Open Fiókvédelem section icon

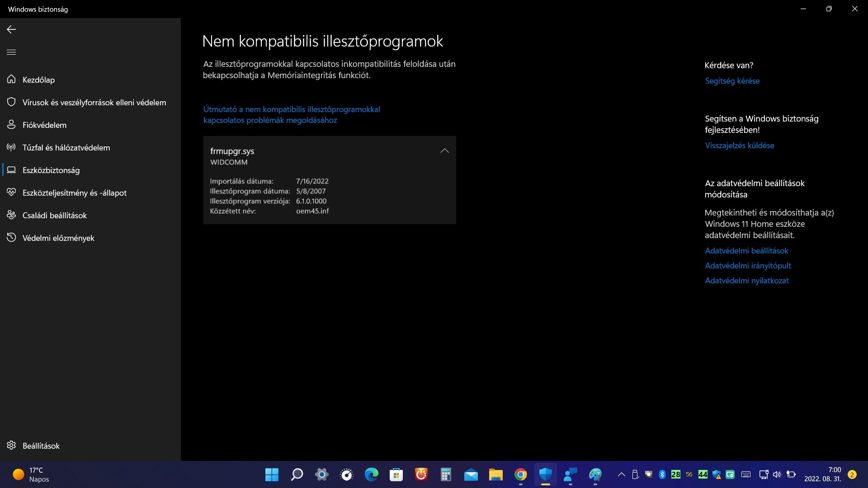(11, 125)
